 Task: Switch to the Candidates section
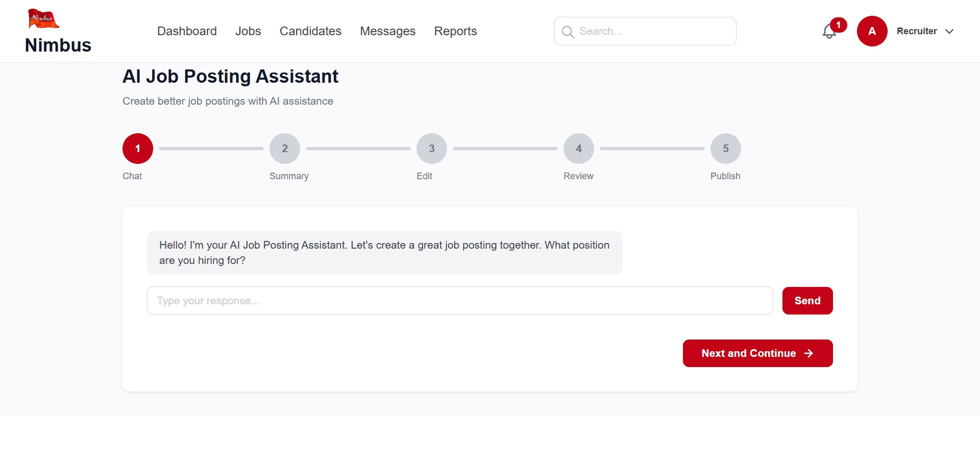[310, 31]
